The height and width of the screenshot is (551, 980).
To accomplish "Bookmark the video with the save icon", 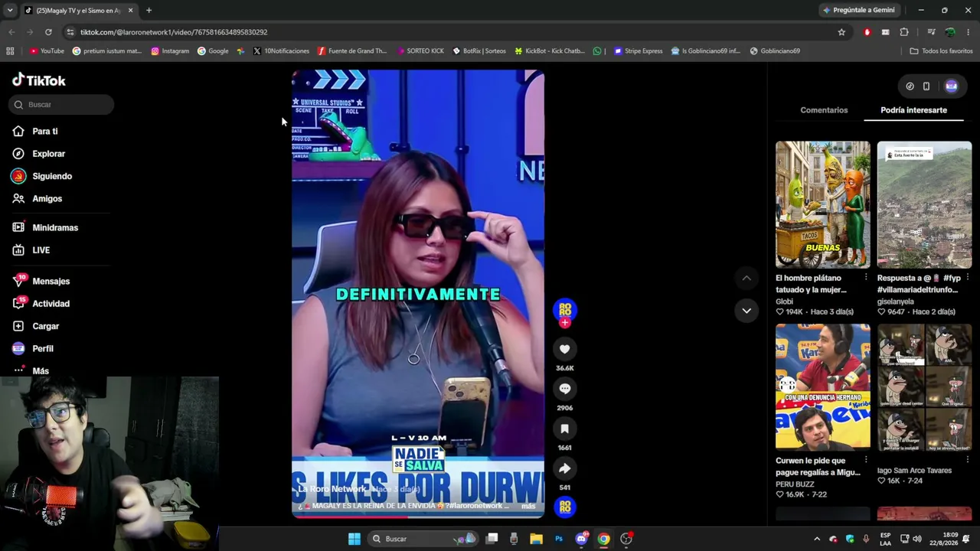I will click(565, 429).
